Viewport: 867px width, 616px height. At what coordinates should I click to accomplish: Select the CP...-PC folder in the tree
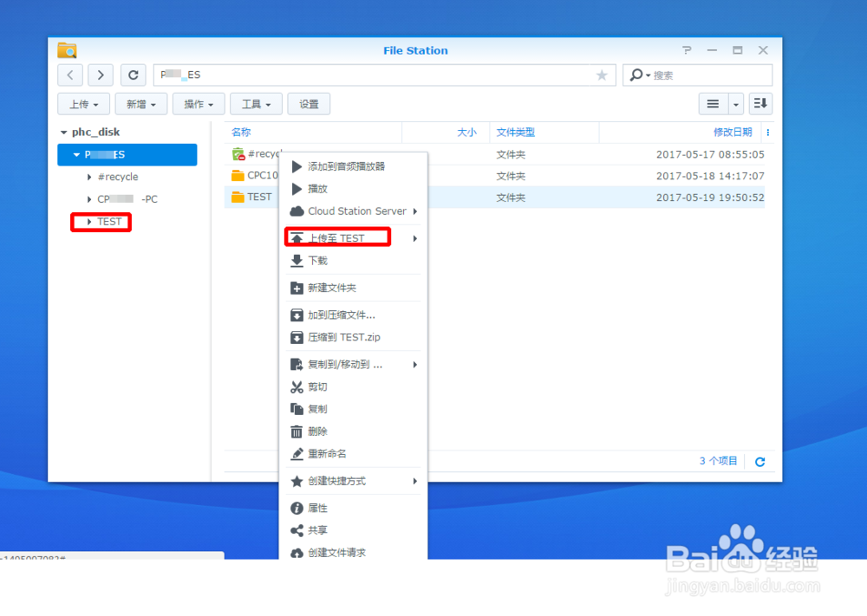coord(127,199)
